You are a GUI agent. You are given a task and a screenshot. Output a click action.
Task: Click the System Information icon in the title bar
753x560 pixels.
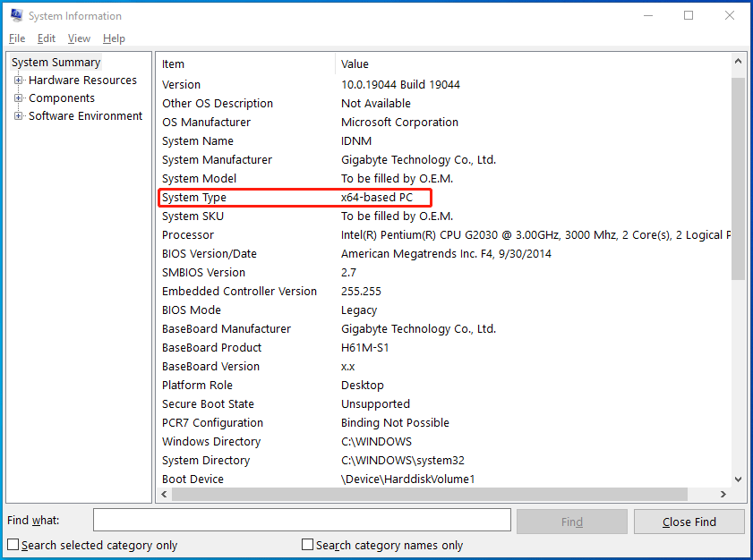(14, 15)
